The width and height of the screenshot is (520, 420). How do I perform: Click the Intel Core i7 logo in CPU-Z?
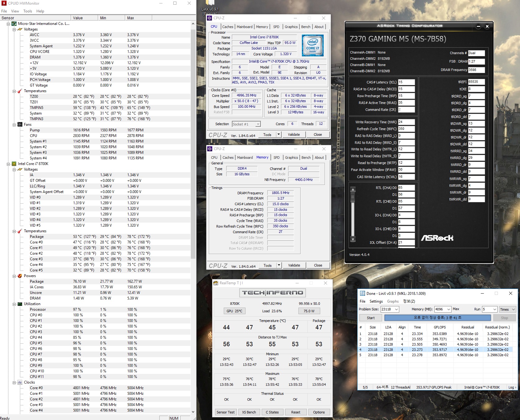click(313, 45)
